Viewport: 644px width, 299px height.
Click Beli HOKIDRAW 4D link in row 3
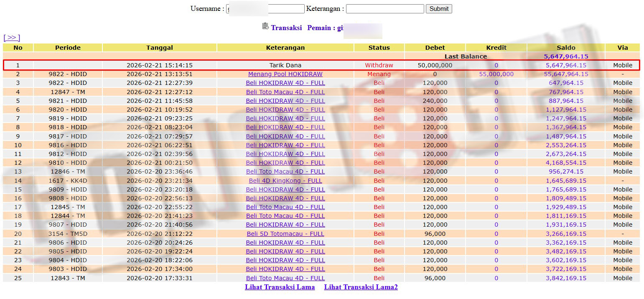(285, 83)
